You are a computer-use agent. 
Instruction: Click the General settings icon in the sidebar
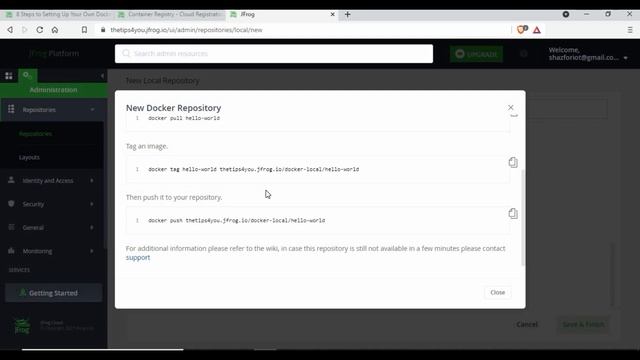point(11,227)
